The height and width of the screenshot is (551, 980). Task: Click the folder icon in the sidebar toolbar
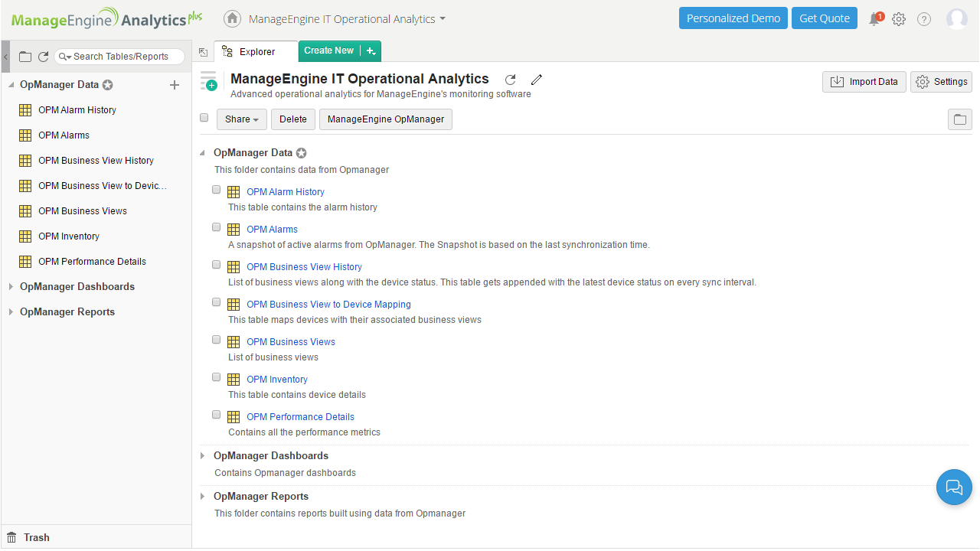tap(25, 57)
